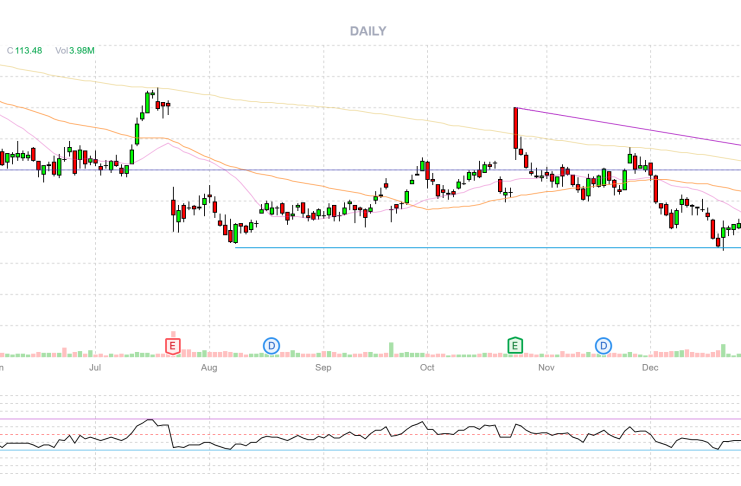
Task: Click the Aug label on time axis
Action: click(x=209, y=368)
